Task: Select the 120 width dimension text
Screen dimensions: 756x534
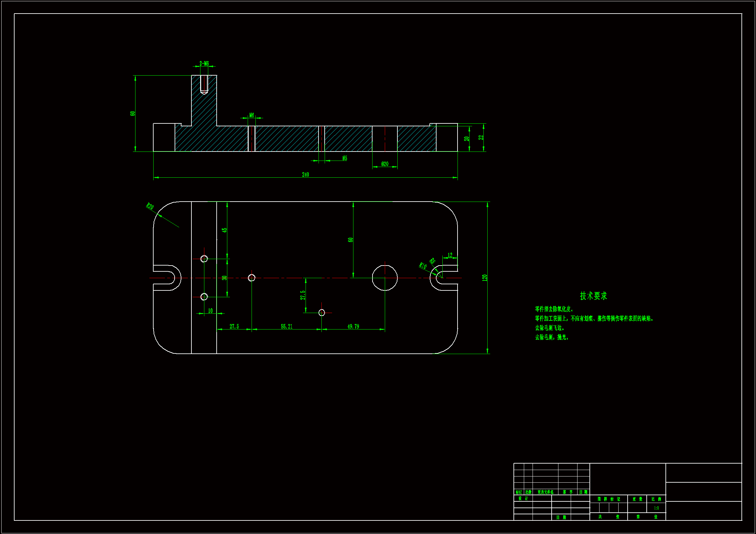Action: click(x=484, y=278)
